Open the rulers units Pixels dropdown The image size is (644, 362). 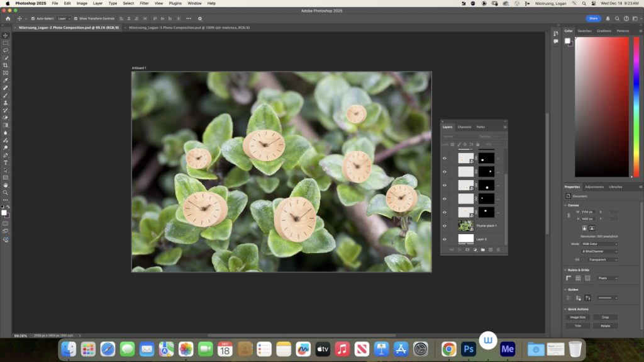(x=607, y=278)
